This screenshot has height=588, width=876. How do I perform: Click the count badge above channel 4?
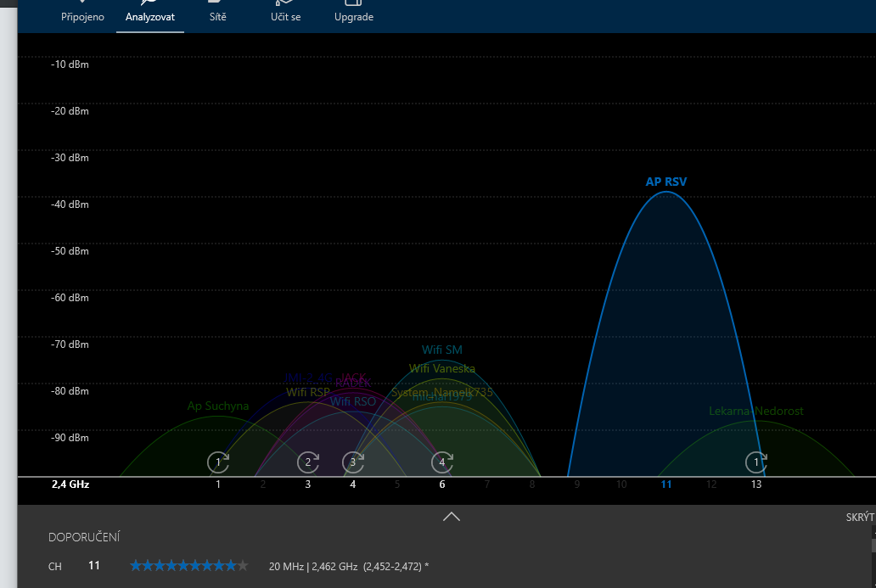[x=353, y=462]
